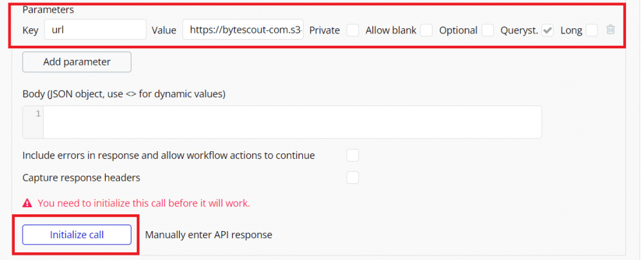Check the Optional parameter checkbox
Viewport: 644px width, 260px height.
487,30
